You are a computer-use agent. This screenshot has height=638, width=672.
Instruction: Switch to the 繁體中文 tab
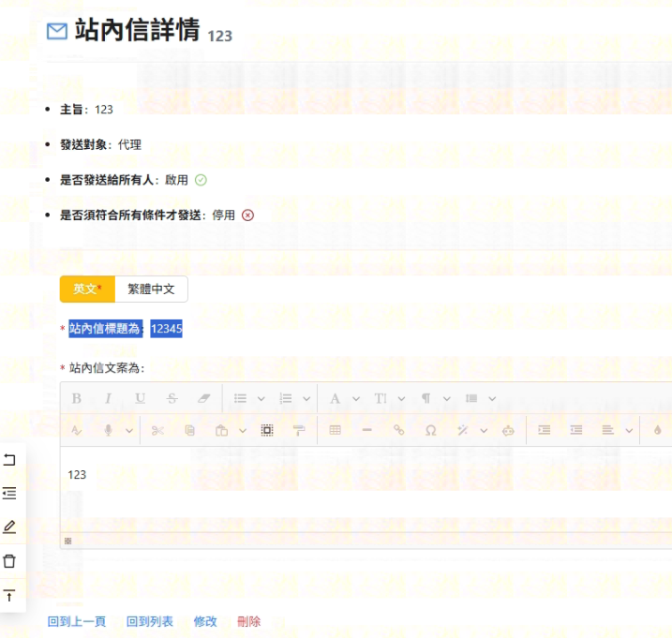pyautogui.click(x=151, y=289)
